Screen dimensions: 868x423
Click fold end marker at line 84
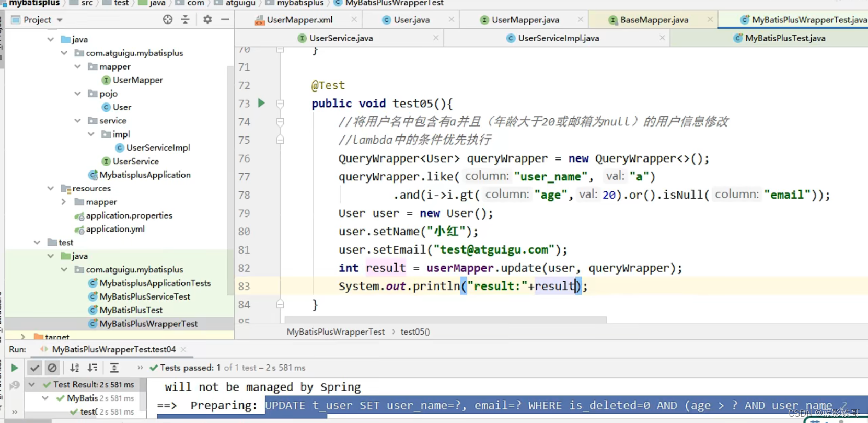tap(280, 304)
